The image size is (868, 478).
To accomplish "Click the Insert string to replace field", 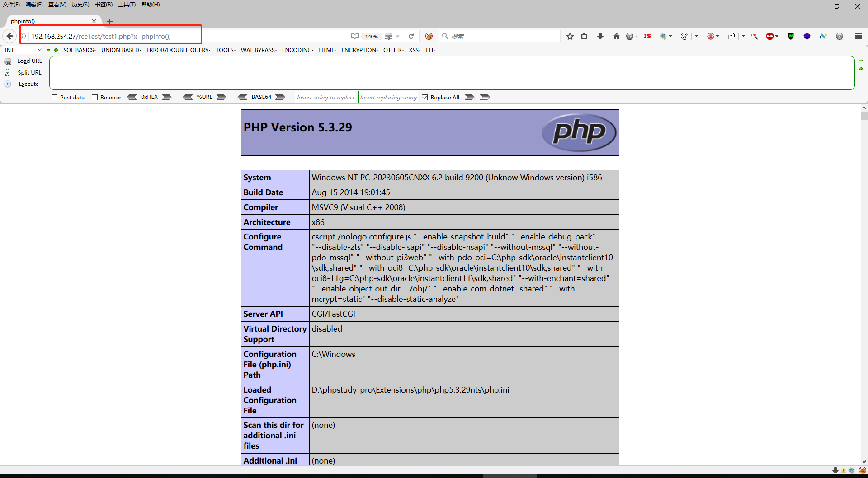I will pos(325,97).
